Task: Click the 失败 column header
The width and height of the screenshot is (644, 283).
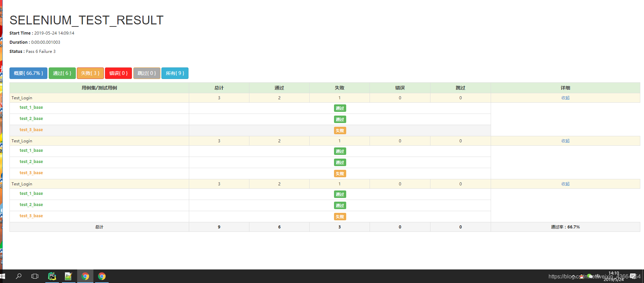Action: click(x=339, y=88)
